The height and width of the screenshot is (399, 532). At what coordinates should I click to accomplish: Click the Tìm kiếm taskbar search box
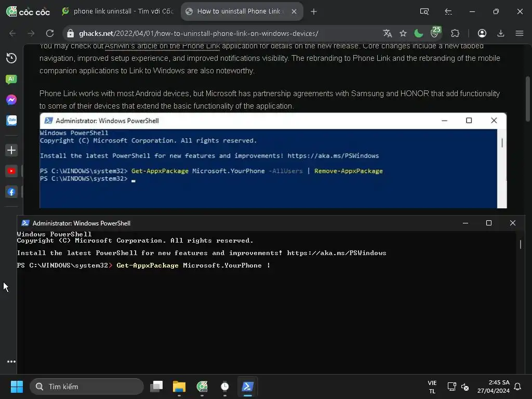point(87,387)
